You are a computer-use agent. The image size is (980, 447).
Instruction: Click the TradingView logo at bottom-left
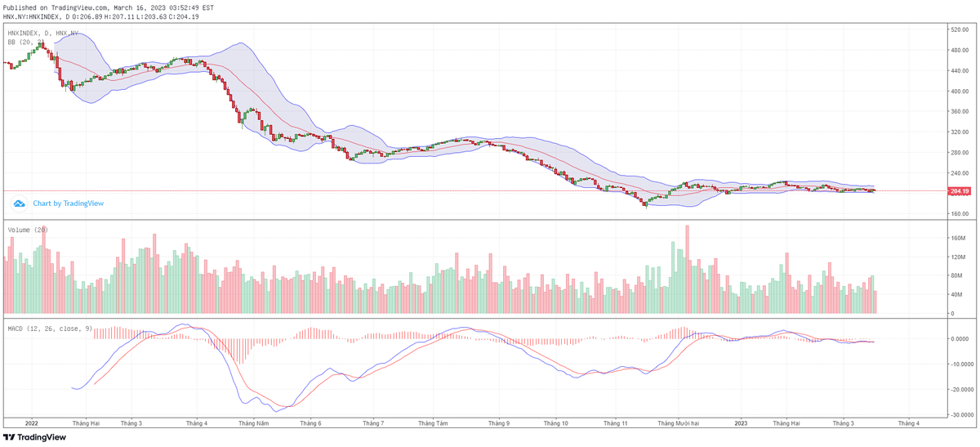coord(35,437)
